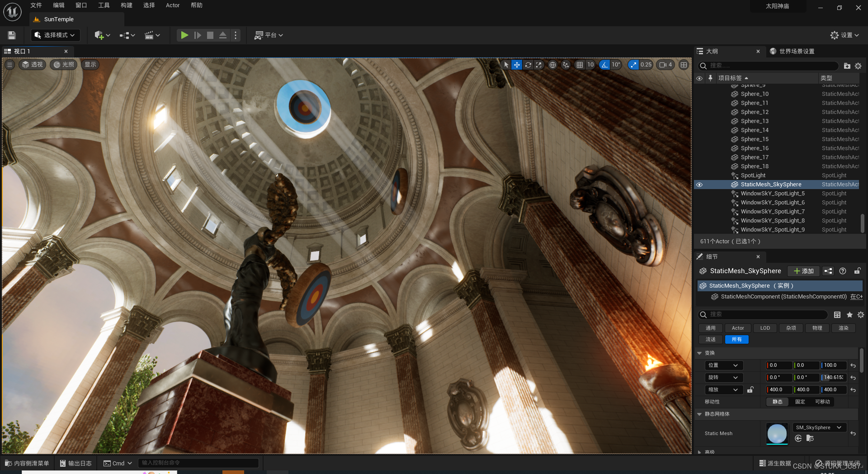Open the 设置 settings dropdown

pos(844,35)
